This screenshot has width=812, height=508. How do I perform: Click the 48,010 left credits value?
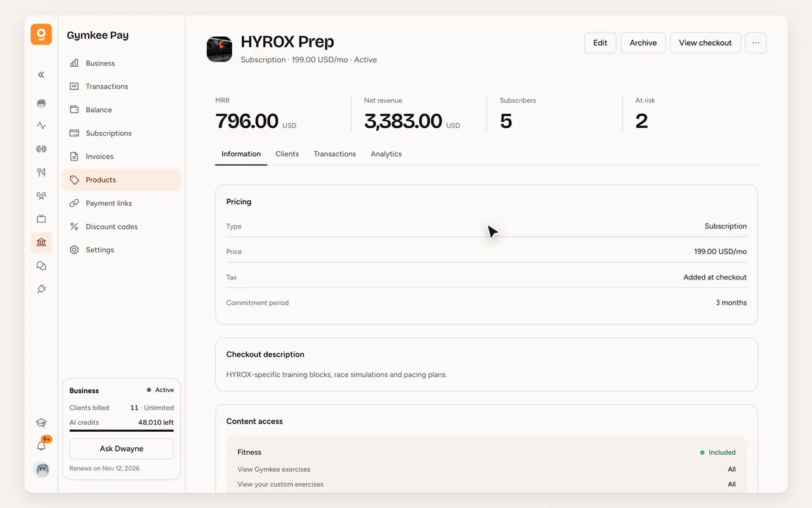pos(156,422)
